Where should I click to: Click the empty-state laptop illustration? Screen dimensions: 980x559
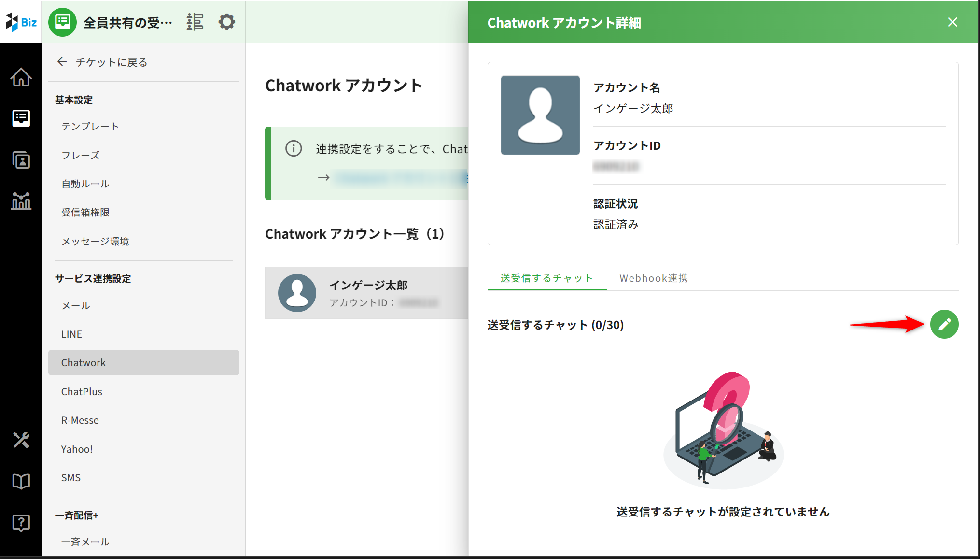click(x=723, y=430)
